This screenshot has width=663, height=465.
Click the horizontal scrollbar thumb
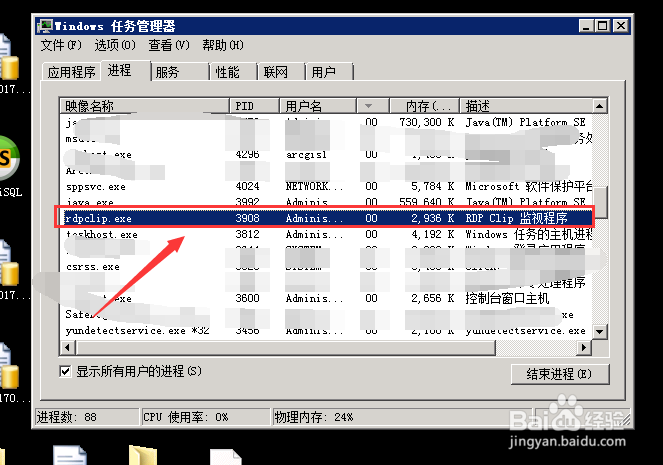[285, 347]
